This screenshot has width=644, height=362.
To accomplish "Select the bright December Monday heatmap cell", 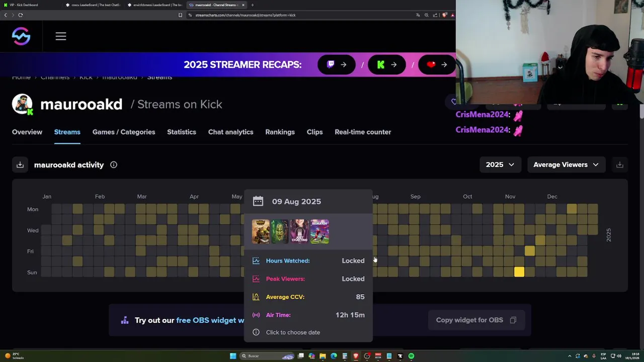I will point(572,209).
